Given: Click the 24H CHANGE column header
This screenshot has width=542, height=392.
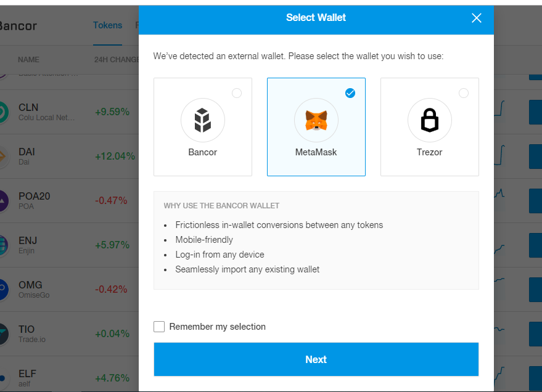Looking at the screenshot, I should click(x=117, y=60).
